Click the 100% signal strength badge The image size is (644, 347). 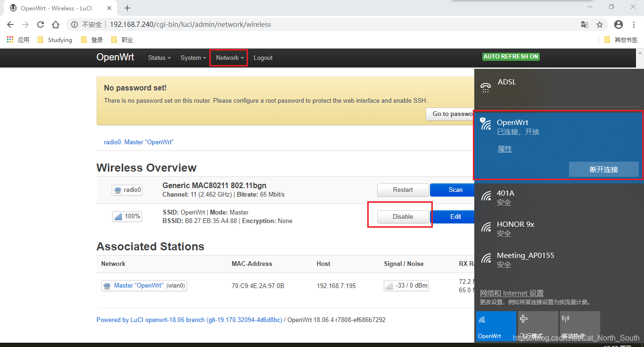click(x=127, y=216)
